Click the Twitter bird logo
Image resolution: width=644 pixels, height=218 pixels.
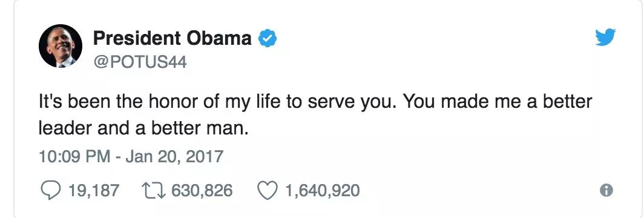[605, 37]
